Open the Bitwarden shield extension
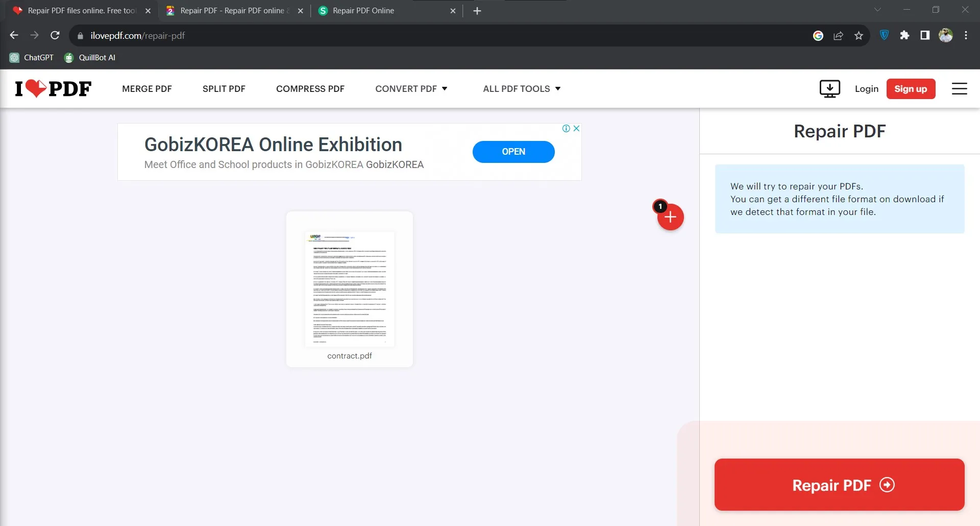 [885, 35]
